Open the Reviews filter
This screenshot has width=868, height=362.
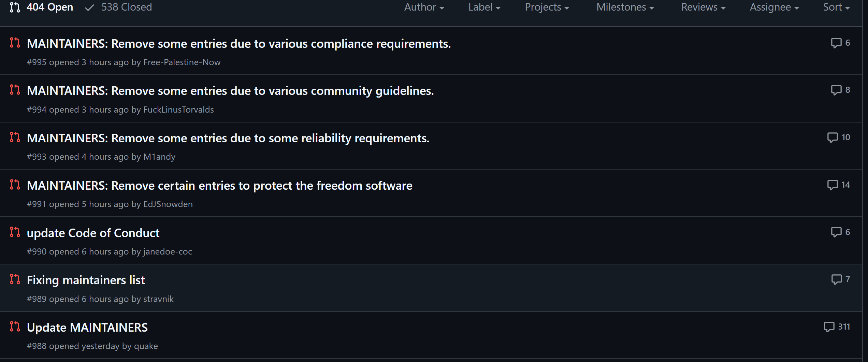point(703,7)
